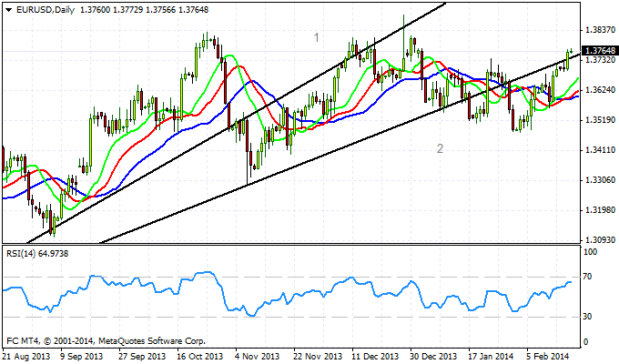Viewport: 619px width, 364px height.
Task: Click the 1.36240 price axis label
Action: coord(601,90)
